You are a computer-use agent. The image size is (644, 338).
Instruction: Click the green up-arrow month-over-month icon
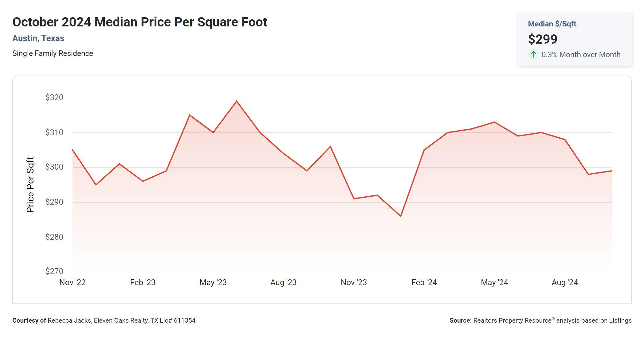tap(533, 55)
